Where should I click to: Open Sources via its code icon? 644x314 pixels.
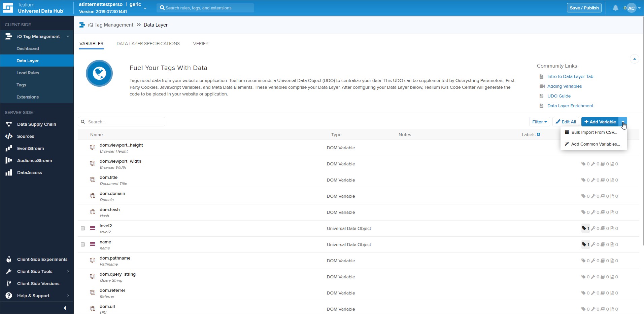point(9,136)
